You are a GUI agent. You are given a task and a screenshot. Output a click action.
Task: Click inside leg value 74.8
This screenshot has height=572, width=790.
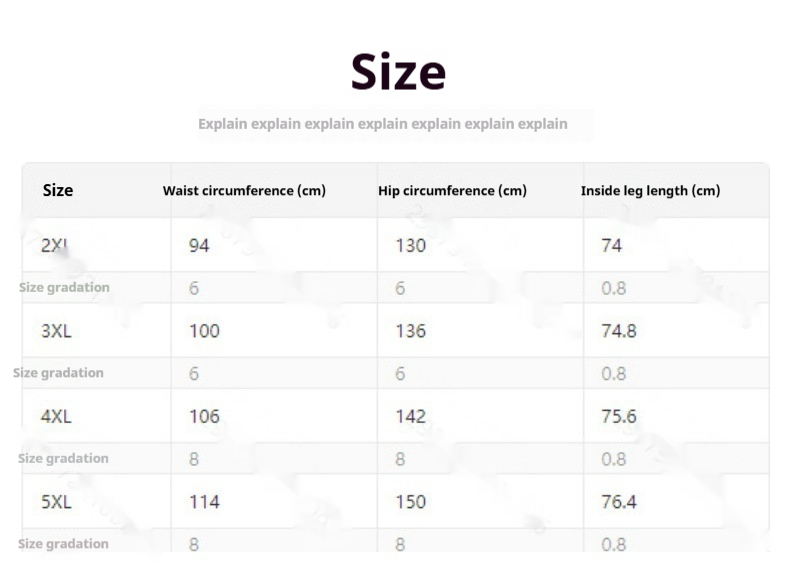point(619,330)
